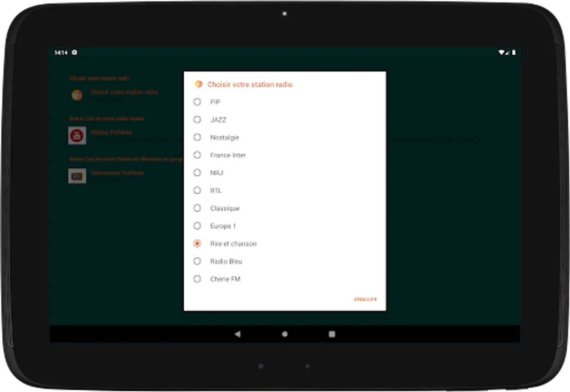Click the 'Cherie FM' label text
This screenshot has width=570, height=392.
(x=225, y=279)
